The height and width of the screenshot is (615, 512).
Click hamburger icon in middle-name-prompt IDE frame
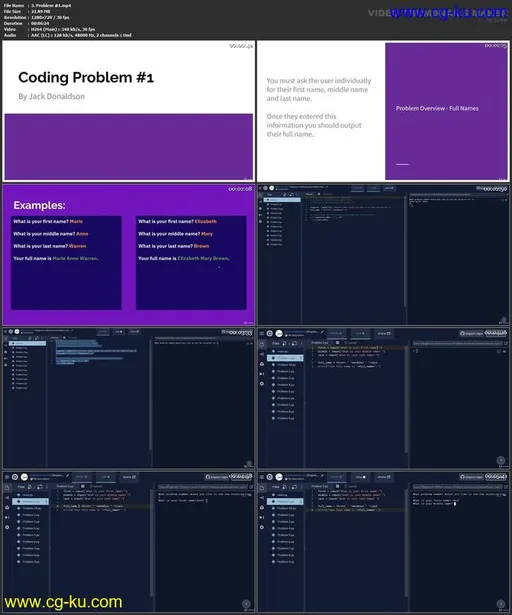[x=262, y=477]
